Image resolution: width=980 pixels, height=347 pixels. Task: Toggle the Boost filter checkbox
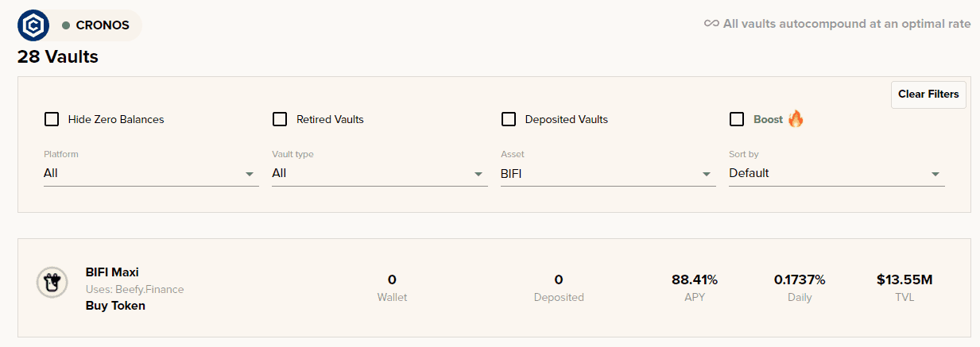737,119
